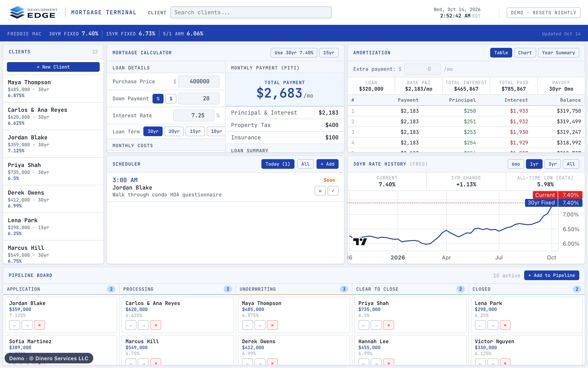Click Add to Pipeline button
Screen dimensions: 588x368
coord(551,275)
